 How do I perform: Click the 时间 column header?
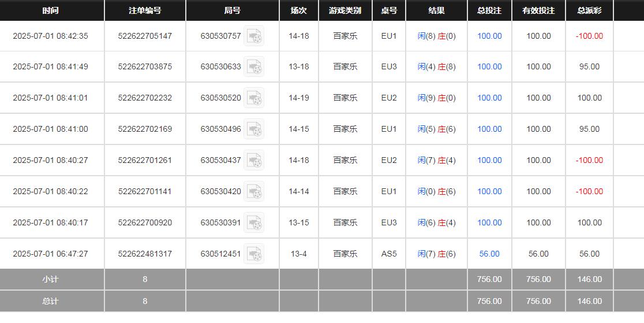[51, 10]
